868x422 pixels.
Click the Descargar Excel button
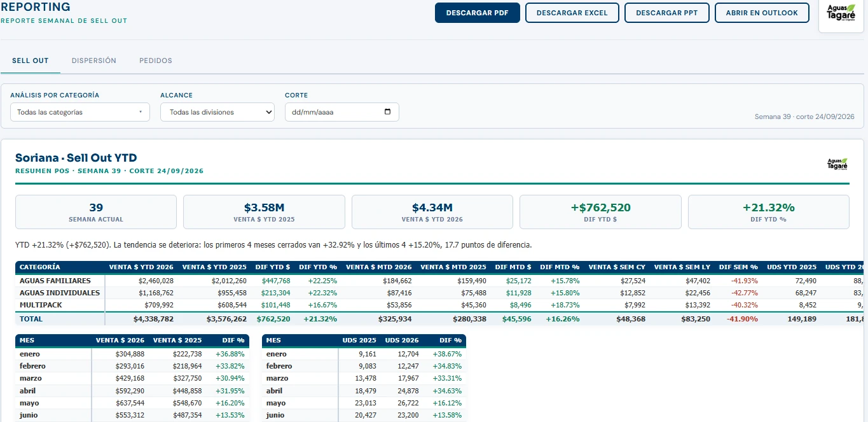click(x=572, y=13)
